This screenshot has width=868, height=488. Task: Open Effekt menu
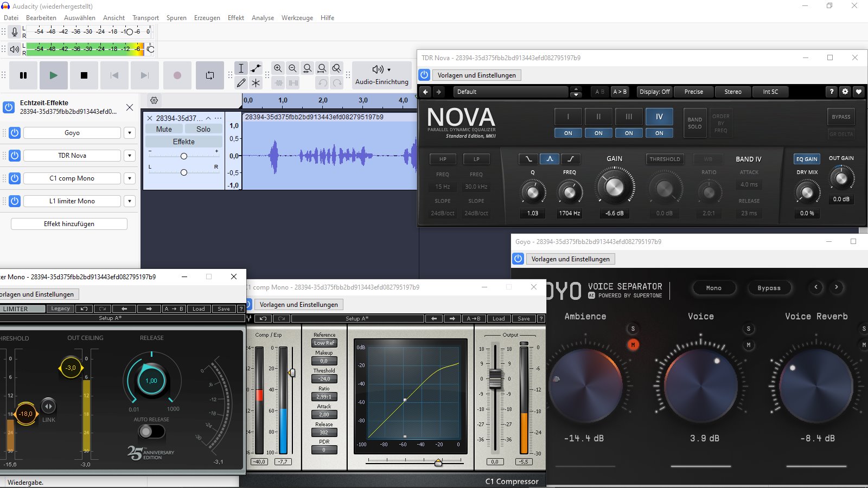point(236,17)
